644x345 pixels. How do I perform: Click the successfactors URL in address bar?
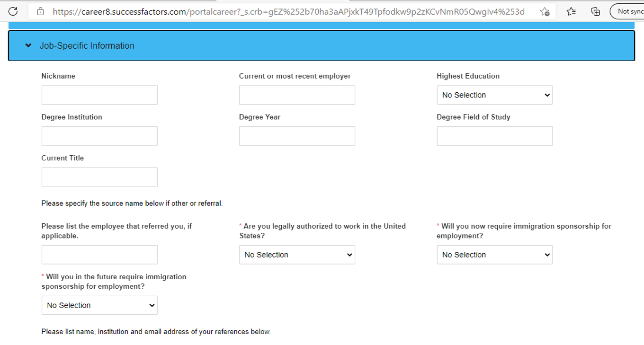(x=288, y=11)
